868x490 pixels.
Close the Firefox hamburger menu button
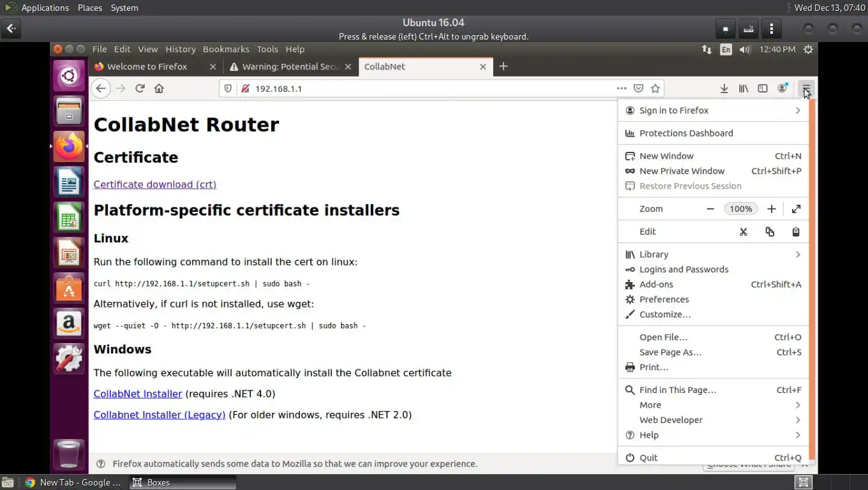pyautogui.click(x=806, y=89)
